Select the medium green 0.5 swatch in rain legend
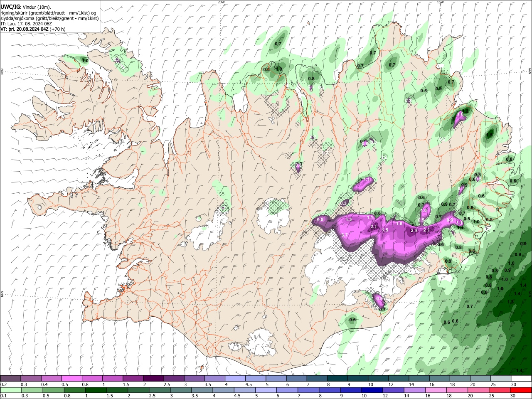The image size is (532, 399). (53, 390)
